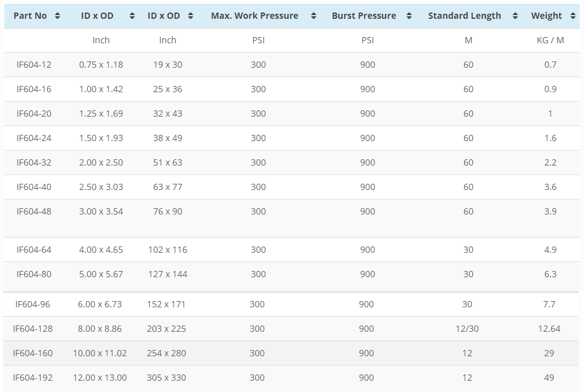The image size is (584, 392).
Task: Select the 12.64 weight value
Action: (x=549, y=329)
